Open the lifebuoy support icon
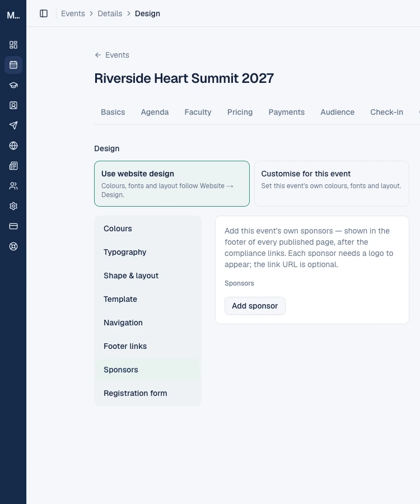This screenshot has height=504, width=420. tap(13, 246)
